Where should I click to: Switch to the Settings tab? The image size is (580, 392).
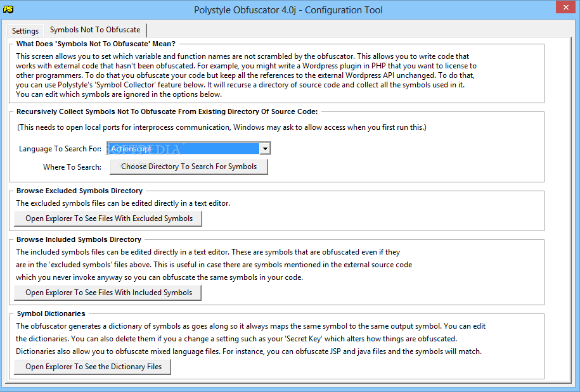click(25, 30)
